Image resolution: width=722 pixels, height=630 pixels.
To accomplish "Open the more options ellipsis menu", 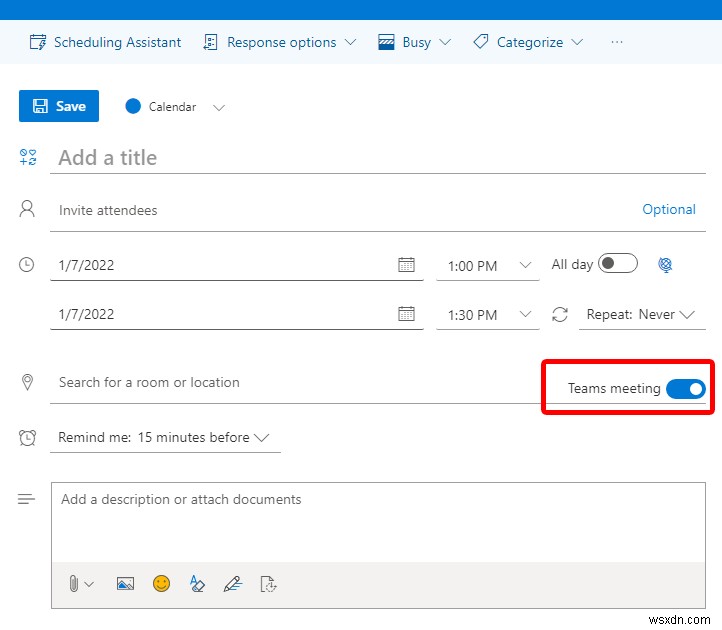I will (x=617, y=42).
